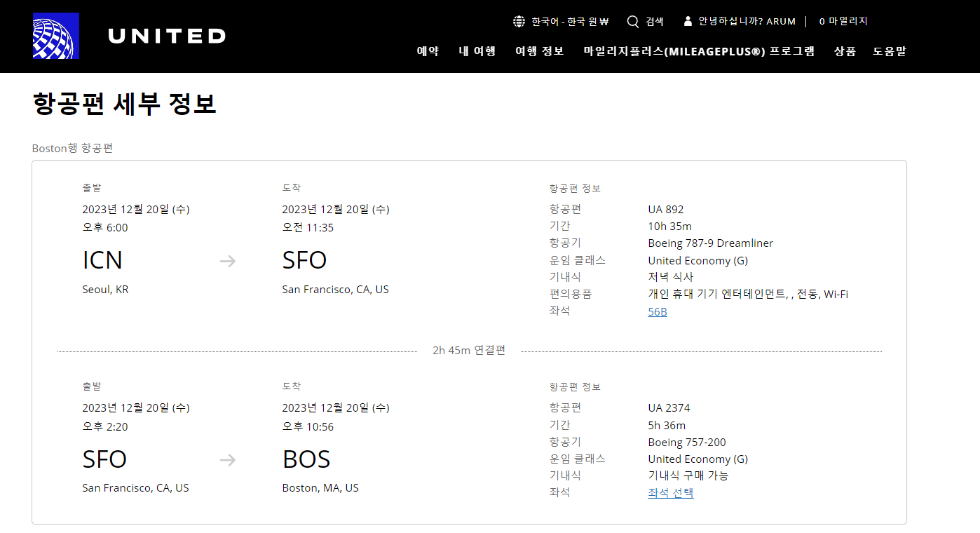
Task: Open 검색 search in header
Action: pos(655,21)
